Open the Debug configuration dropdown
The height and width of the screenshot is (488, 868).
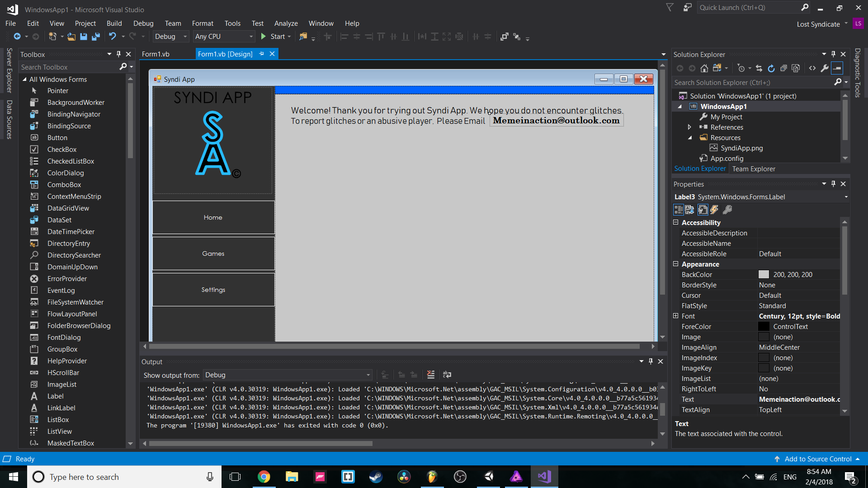pos(171,37)
